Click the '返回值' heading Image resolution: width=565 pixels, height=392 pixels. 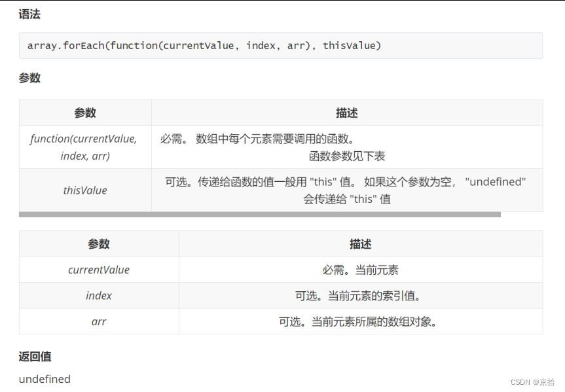tap(35, 356)
